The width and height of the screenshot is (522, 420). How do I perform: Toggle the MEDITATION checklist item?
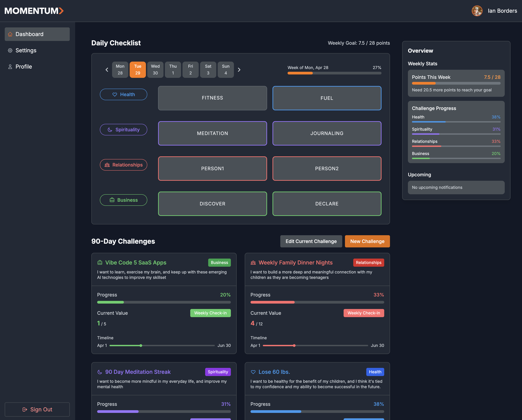[x=213, y=133]
